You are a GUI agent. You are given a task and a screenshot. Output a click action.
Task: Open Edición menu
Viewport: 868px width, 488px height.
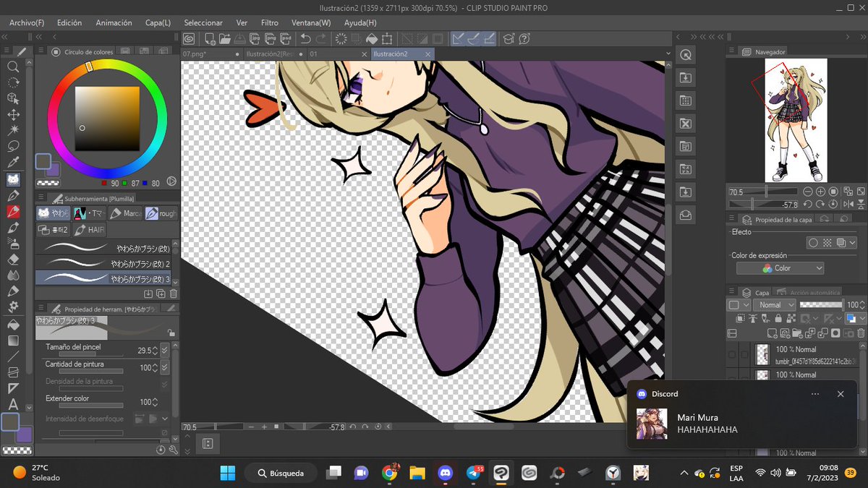[x=69, y=22]
